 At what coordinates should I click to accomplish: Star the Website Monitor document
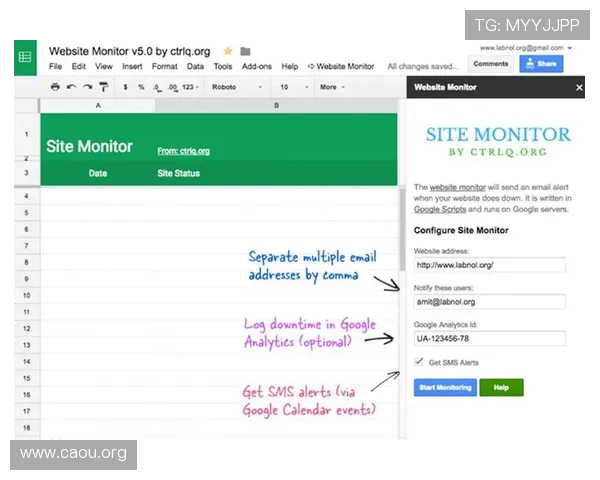pos(228,51)
